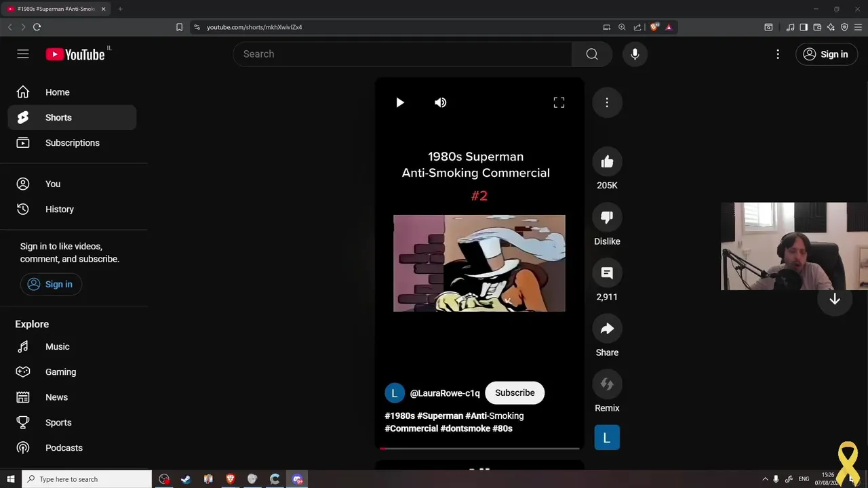Screen dimensions: 868x488
Task: Subscribe to @LauraRowe-c1q
Action: (x=515, y=393)
